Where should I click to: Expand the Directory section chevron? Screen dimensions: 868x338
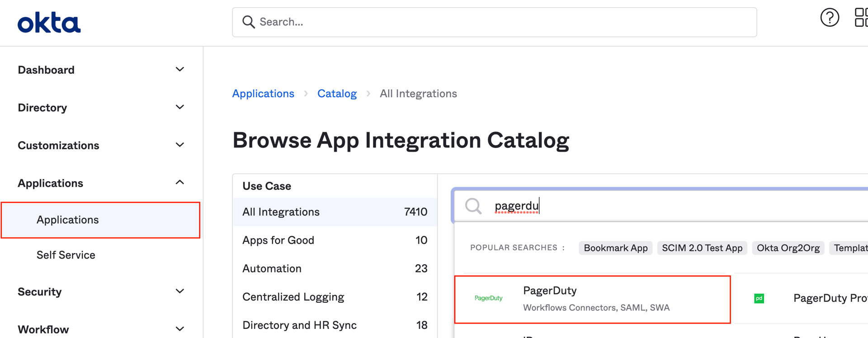tap(179, 108)
